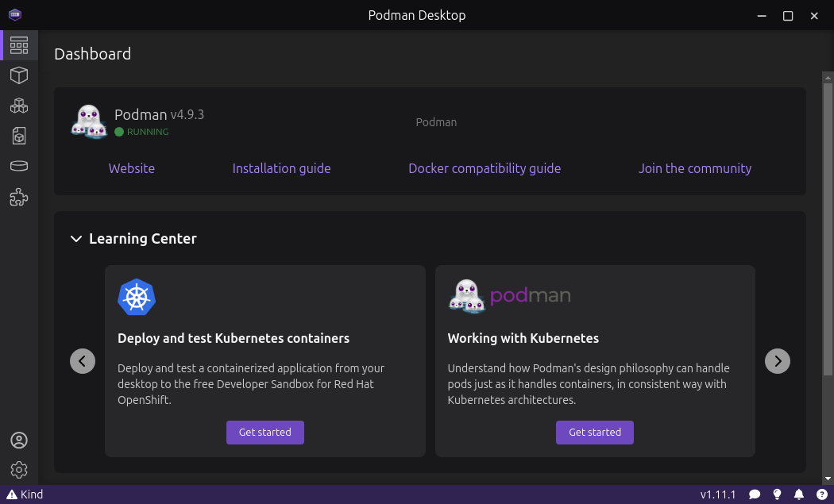Open the Extensions puzzle icon
Viewport: 834px width, 504px height.
(19, 198)
